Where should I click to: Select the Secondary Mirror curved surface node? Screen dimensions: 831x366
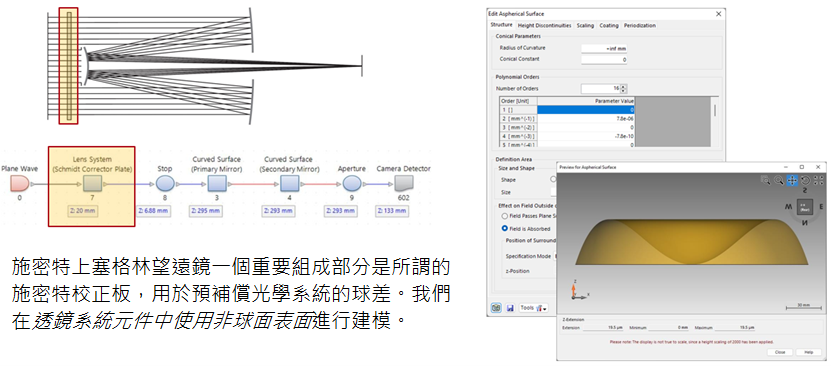tap(289, 184)
